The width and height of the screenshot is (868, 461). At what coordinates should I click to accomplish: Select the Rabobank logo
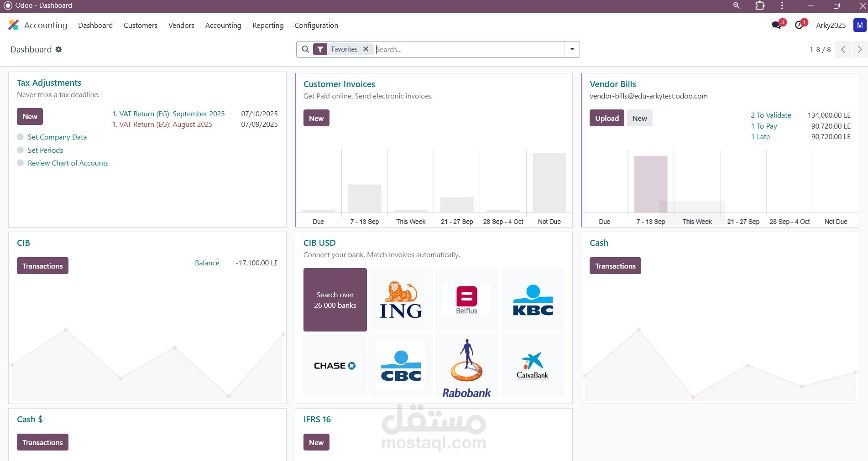(x=466, y=366)
